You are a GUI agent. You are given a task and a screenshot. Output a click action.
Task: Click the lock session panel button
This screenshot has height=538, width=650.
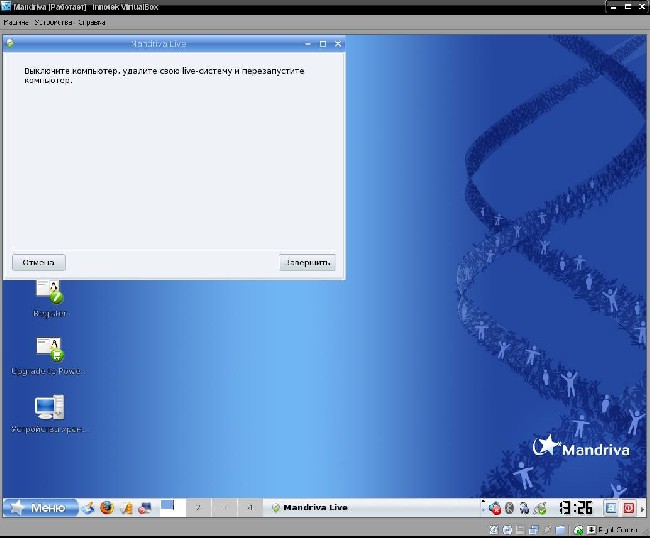coord(611,507)
